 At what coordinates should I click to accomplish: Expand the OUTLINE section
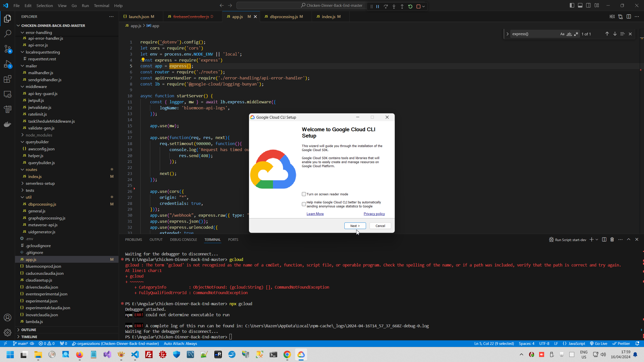click(28, 330)
